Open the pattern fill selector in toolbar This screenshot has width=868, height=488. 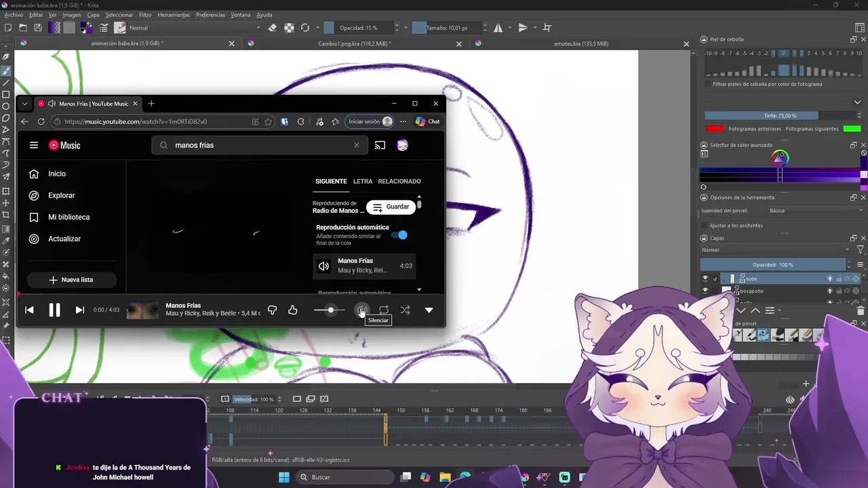point(68,28)
